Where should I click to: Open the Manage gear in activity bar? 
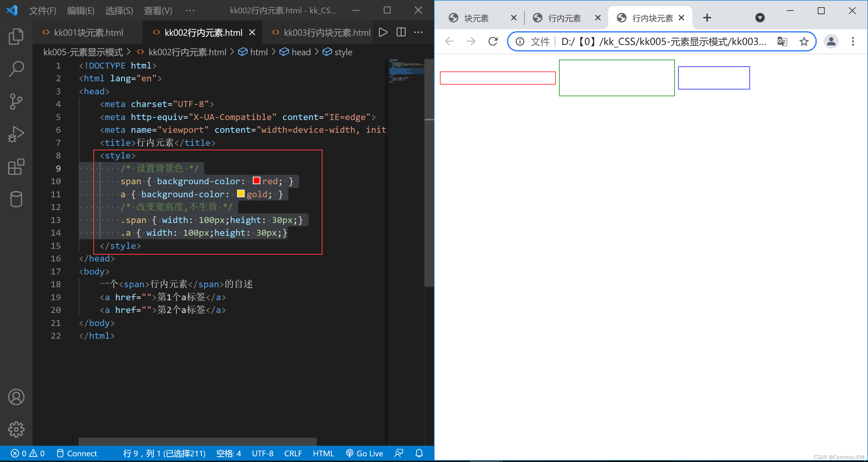coord(16,430)
